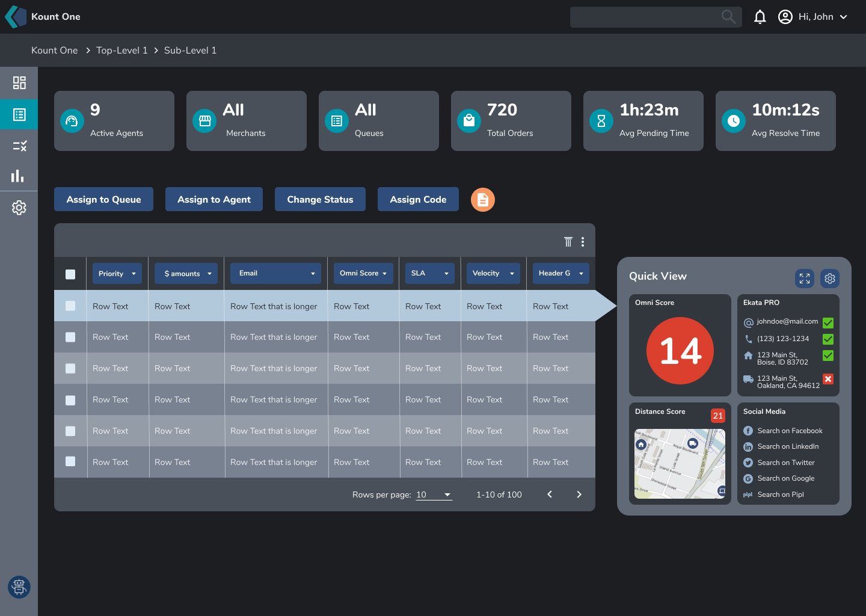
Task: Click the green check next to johndoe@mail.com
Action: coord(828,323)
